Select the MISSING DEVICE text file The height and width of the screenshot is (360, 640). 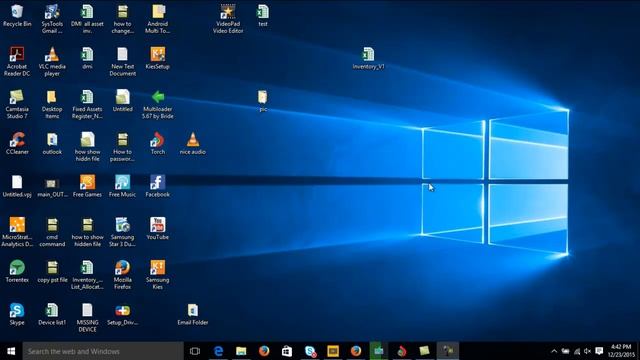87,317
